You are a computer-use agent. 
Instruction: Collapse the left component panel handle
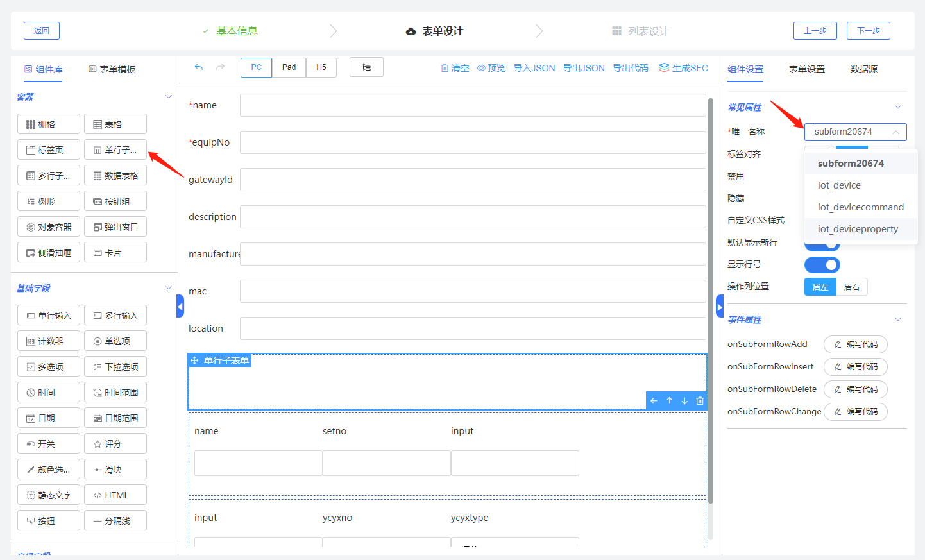(180, 307)
